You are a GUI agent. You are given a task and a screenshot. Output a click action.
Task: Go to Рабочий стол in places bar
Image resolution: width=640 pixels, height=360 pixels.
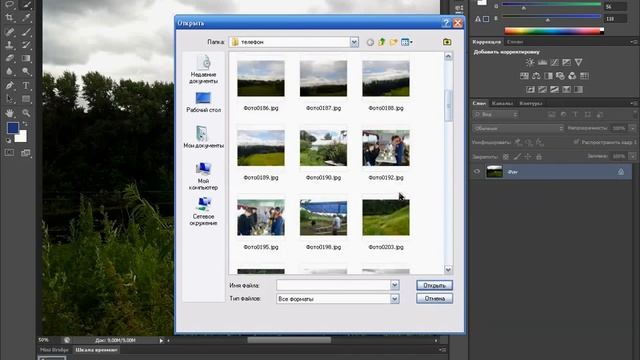203,102
